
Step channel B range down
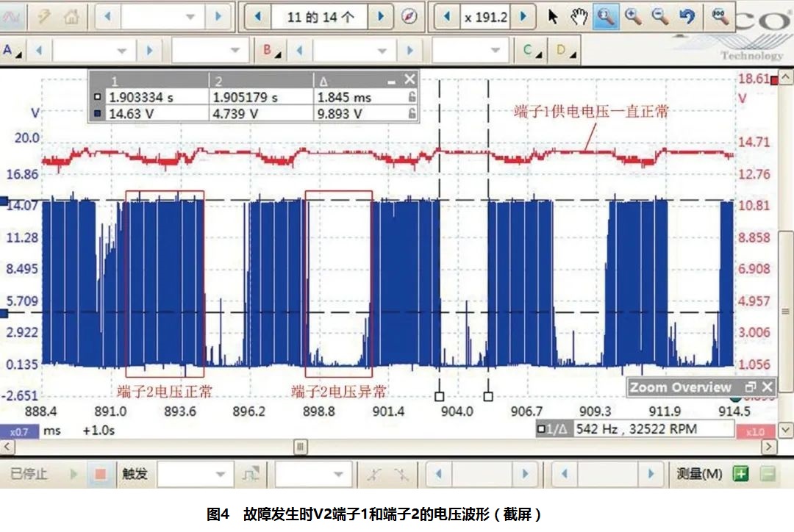click(300, 51)
